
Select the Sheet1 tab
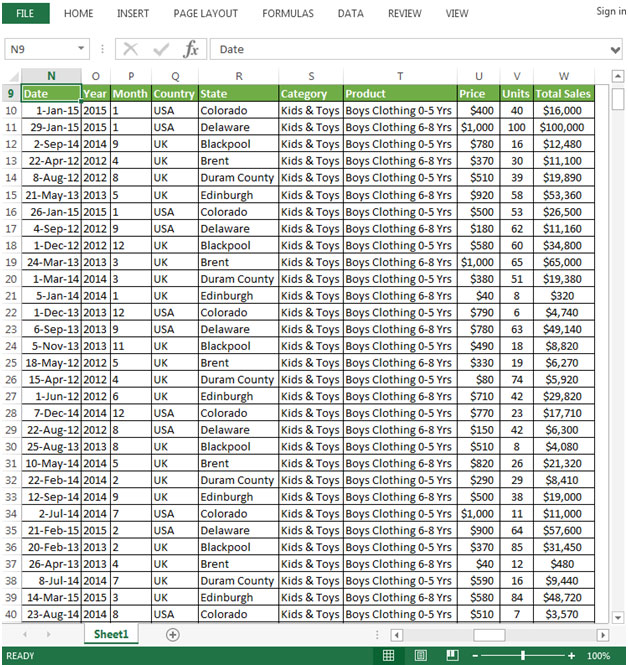111,634
